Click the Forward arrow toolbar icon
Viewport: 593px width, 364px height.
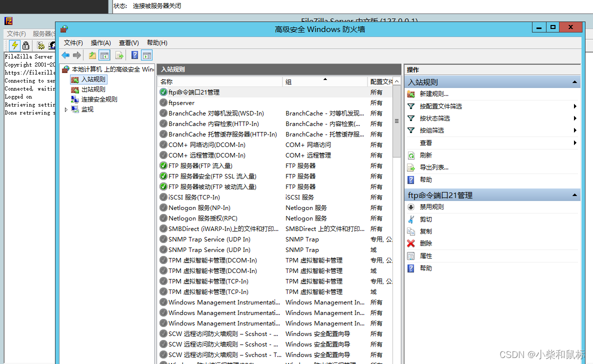point(77,55)
